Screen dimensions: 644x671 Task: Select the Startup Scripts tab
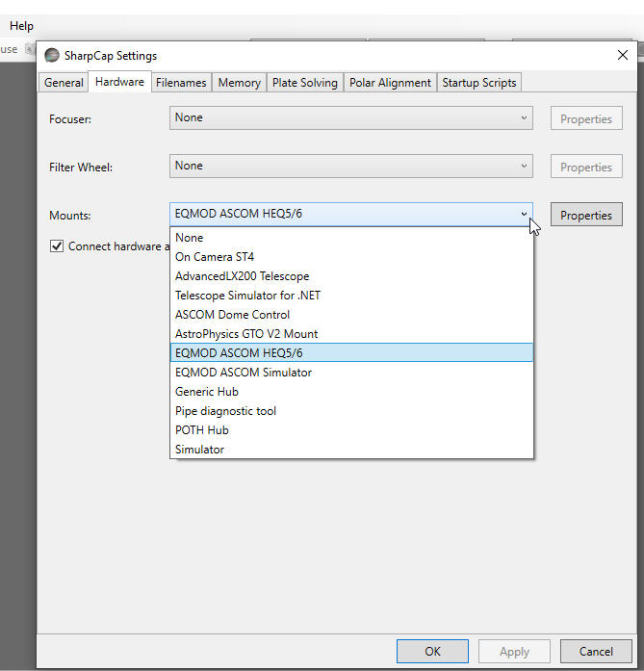pos(479,83)
